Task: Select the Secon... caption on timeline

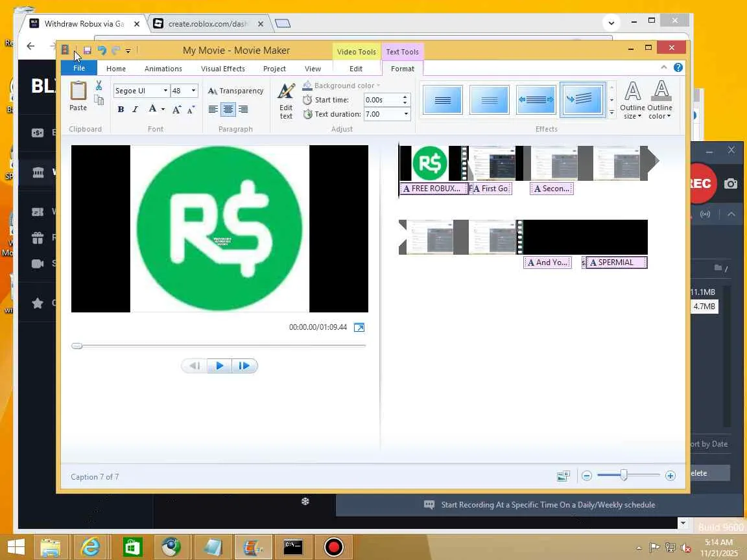Action: [x=552, y=189]
